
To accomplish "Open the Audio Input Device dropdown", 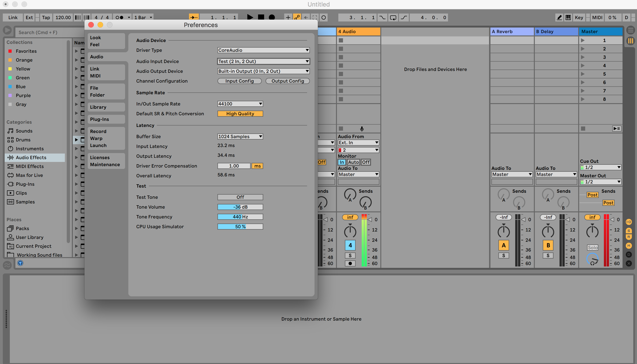I will (263, 61).
